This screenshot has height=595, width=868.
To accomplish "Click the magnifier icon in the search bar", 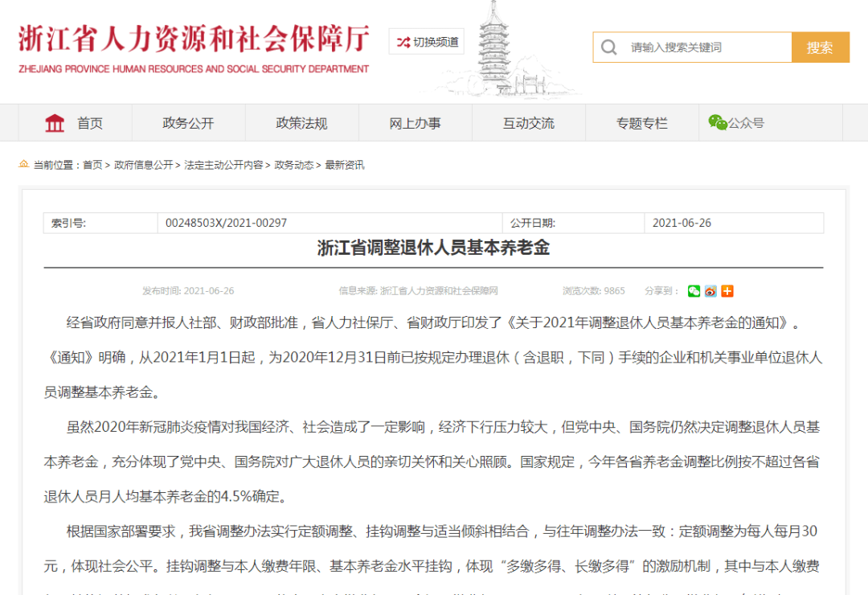I will point(609,47).
